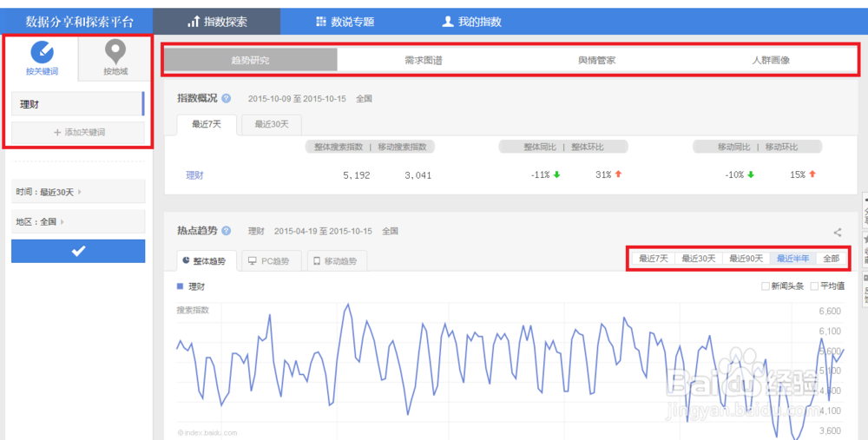Set chart range to 最近90天

(746, 259)
